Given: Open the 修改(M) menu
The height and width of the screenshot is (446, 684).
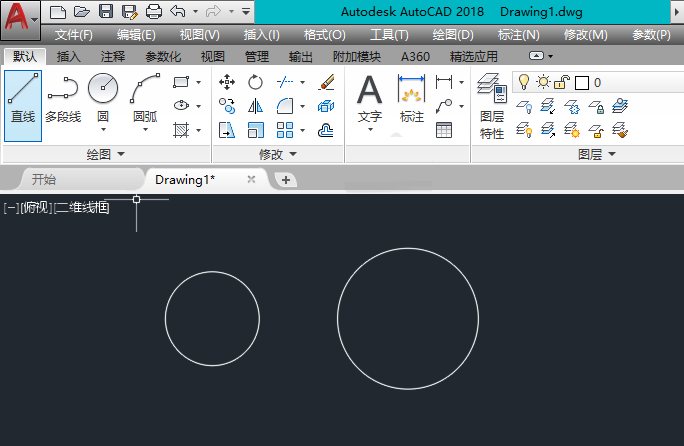Looking at the screenshot, I should pos(585,35).
